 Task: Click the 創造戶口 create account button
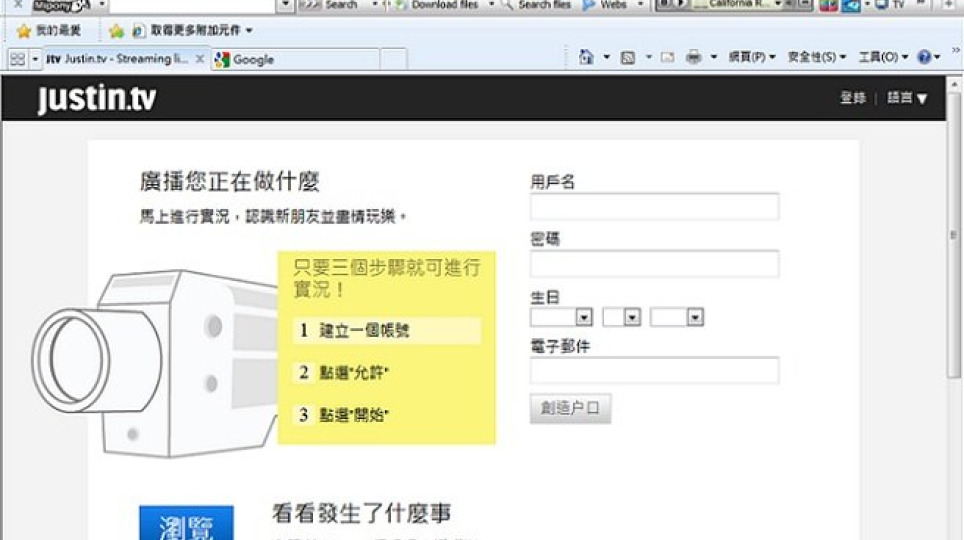570,409
